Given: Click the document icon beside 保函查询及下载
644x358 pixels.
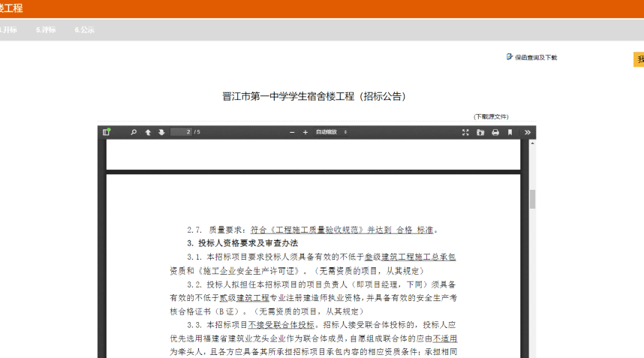Looking at the screenshot, I should (510, 56).
